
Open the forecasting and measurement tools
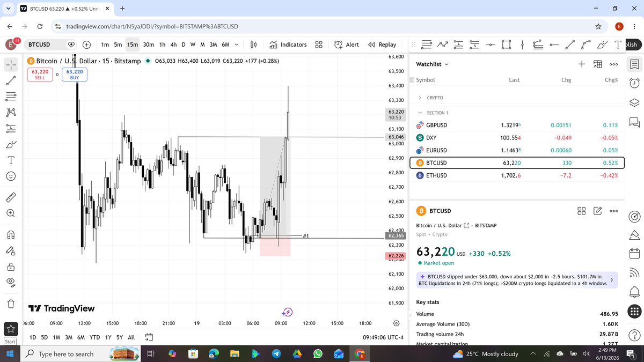point(11,128)
